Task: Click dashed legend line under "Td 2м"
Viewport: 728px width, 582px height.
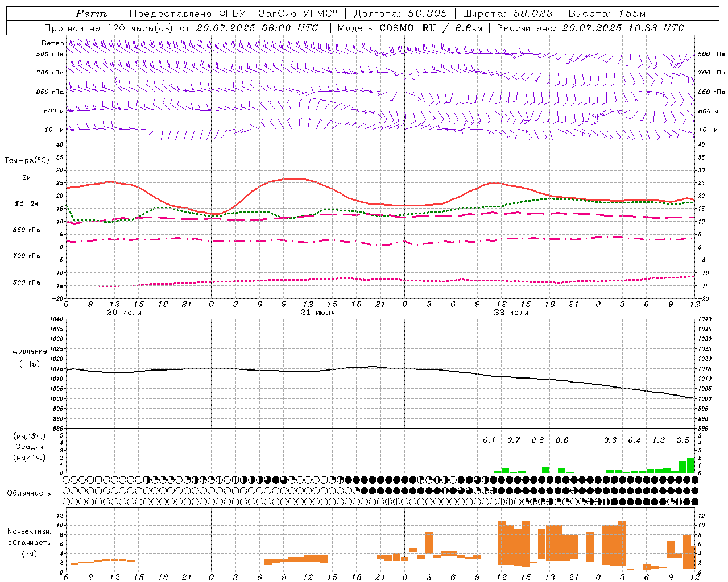Action: [x=25, y=210]
